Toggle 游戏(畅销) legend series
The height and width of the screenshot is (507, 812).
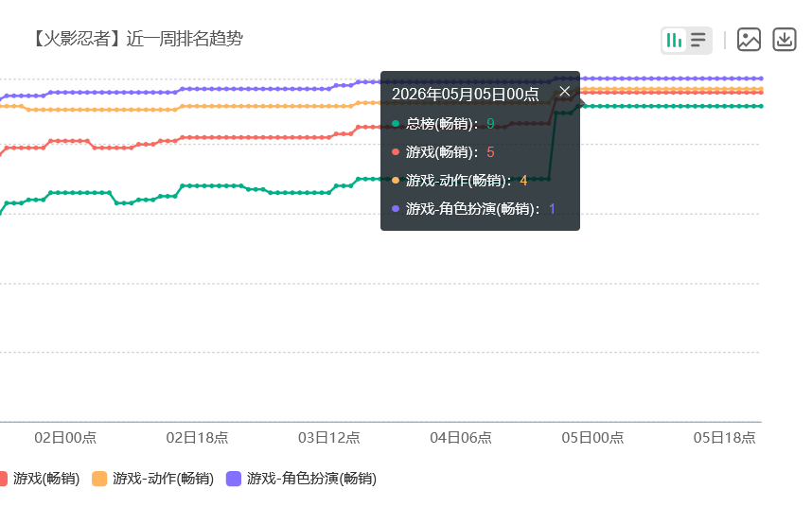click(x=40, y=479)
